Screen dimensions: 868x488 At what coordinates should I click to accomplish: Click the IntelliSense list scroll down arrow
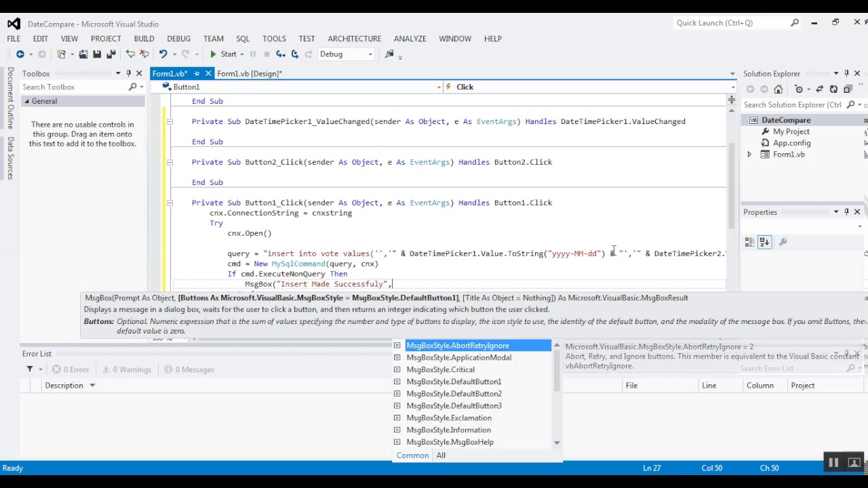click(557, 443)
